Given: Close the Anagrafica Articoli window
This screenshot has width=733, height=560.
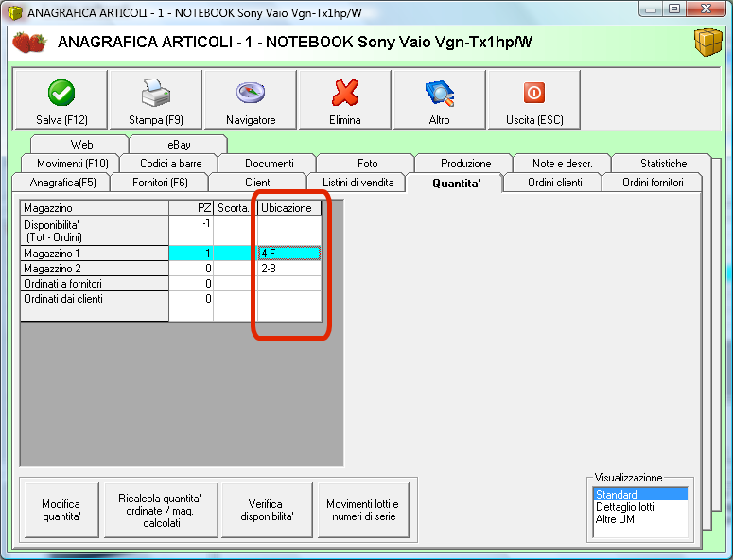Looking at the screenshot, I should click(707, 9).
